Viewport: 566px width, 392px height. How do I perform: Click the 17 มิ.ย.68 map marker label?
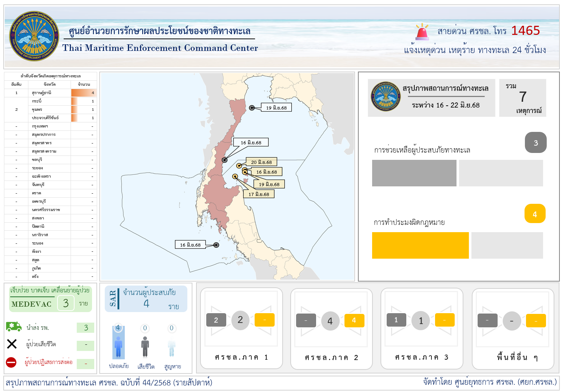coord(259,194)
